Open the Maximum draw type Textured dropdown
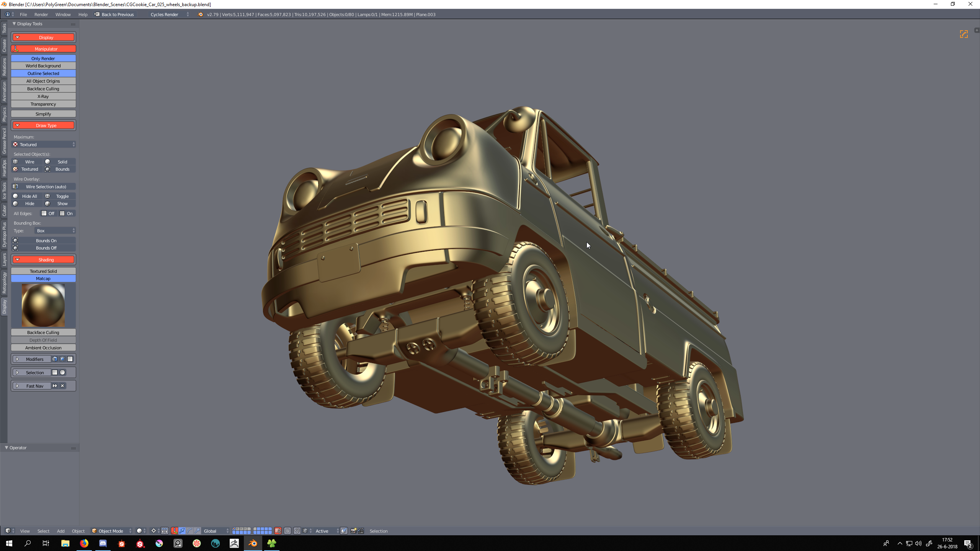The width and height of the screenshot is (980, 551). [44, 145]
